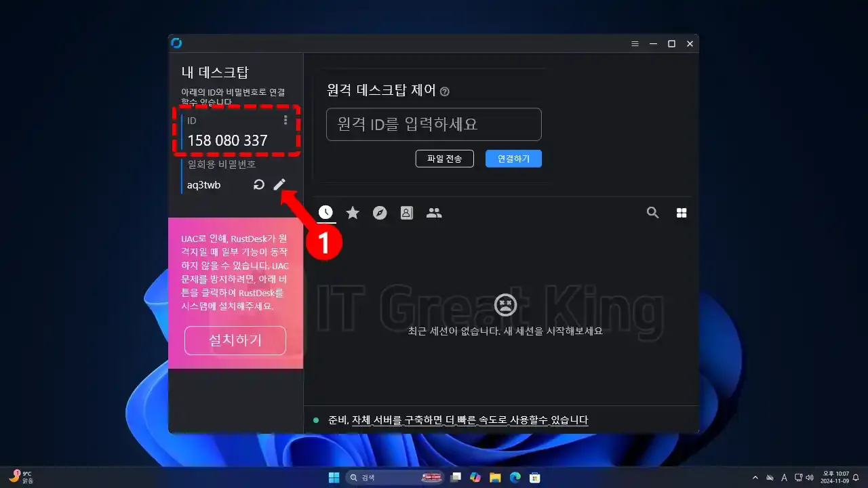Screen dimensions: 868x488
Task: Open the ID options three-dot menu
Action: pos(285,120)
